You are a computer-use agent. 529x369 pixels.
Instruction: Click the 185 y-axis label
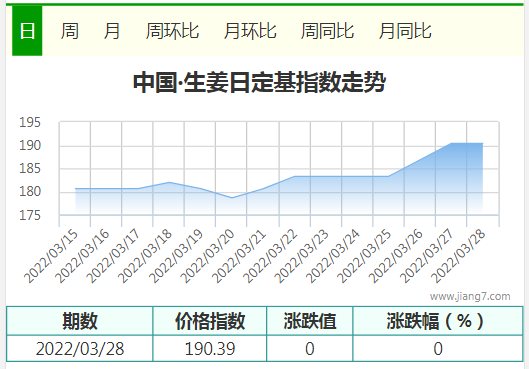[30, 169]
